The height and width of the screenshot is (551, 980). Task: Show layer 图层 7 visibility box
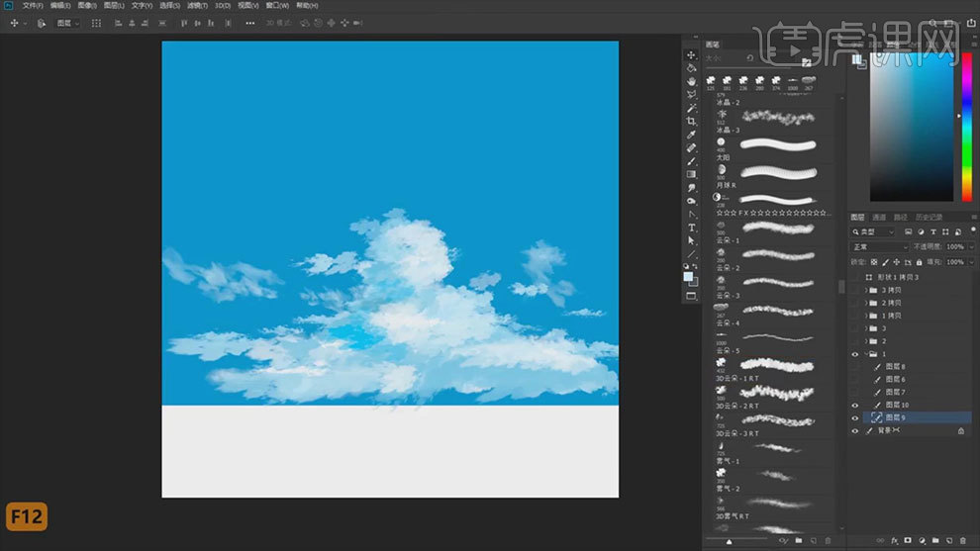coord(855,393)
